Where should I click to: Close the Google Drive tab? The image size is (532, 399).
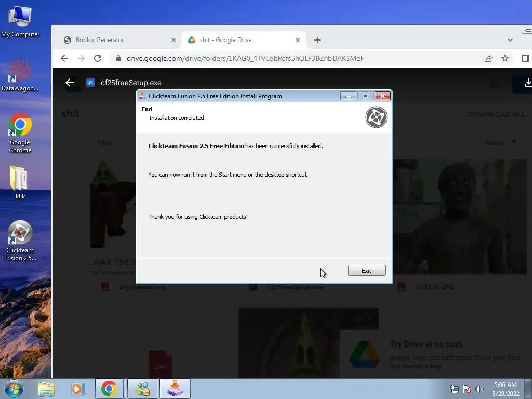[x=298, y=40]
